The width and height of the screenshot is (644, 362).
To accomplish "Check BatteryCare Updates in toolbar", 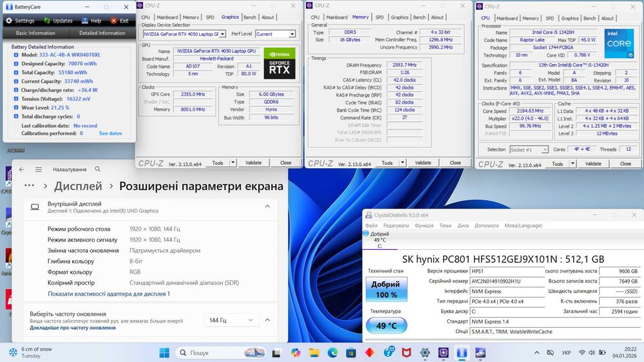I will (x=58, y=21).
